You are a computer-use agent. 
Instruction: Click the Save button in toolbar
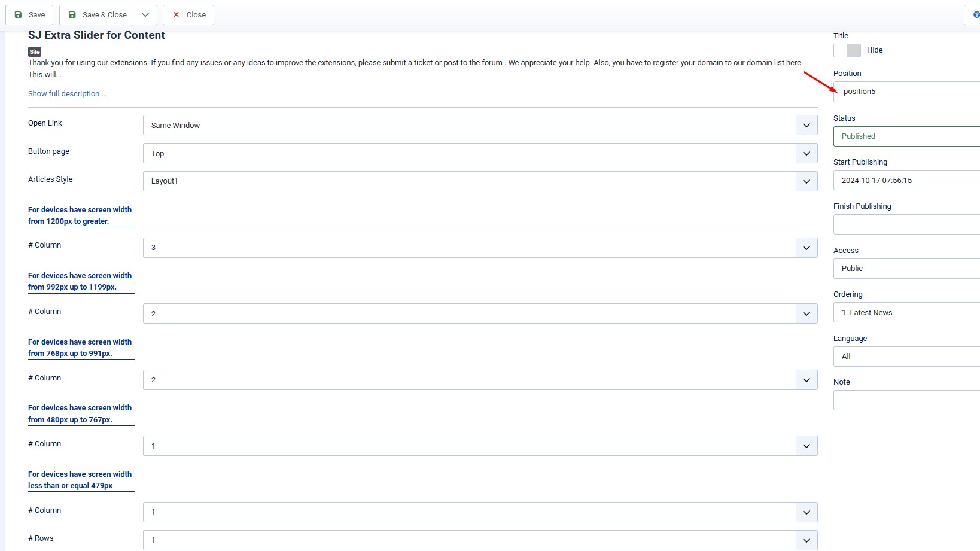(x=29, y=15)
